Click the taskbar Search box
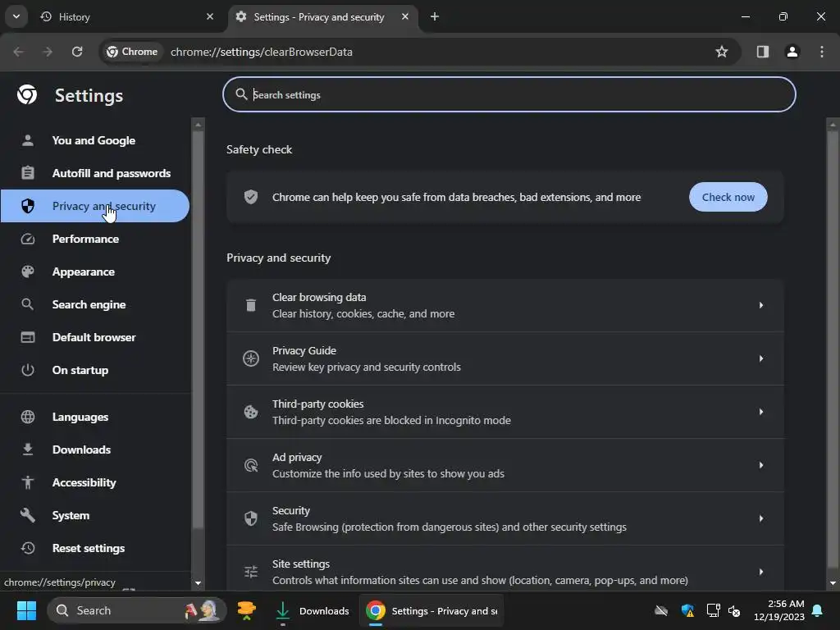 pos(137,610)
